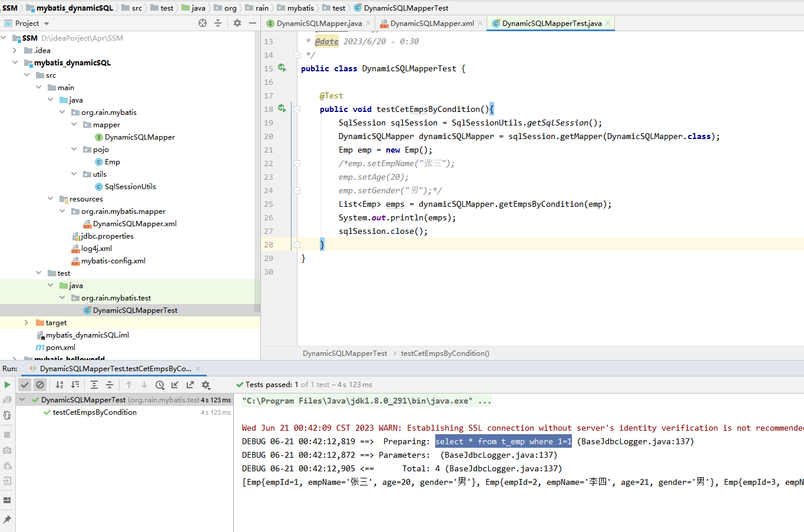Click the dump threads camera icon
This screenshot has width=804, height=532.
[x=7, y=450]
